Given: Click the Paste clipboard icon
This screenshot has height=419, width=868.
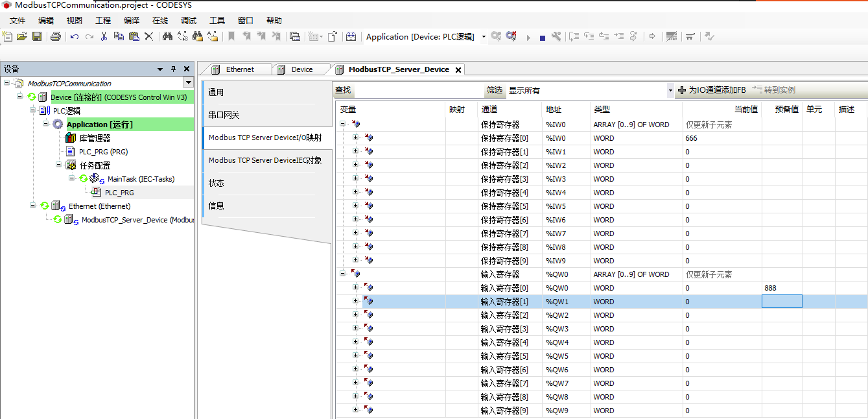Looking at the screenshot, I should click(134, 36).
